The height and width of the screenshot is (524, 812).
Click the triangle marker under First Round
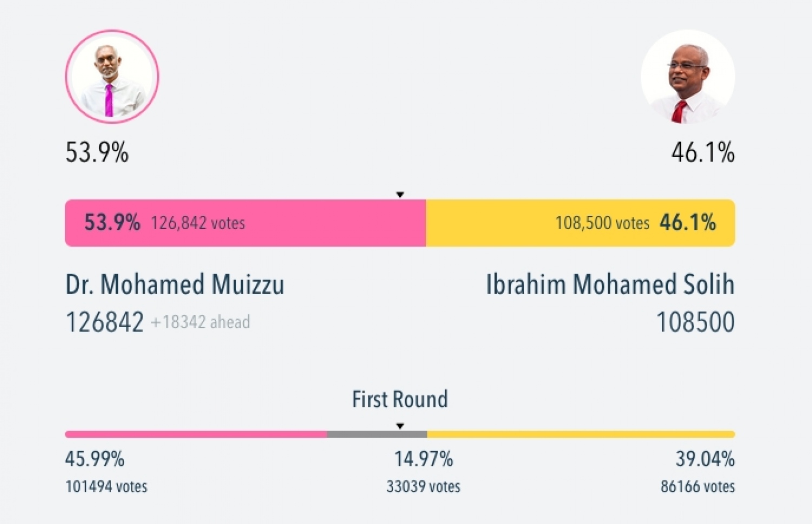tap(400, 426)
